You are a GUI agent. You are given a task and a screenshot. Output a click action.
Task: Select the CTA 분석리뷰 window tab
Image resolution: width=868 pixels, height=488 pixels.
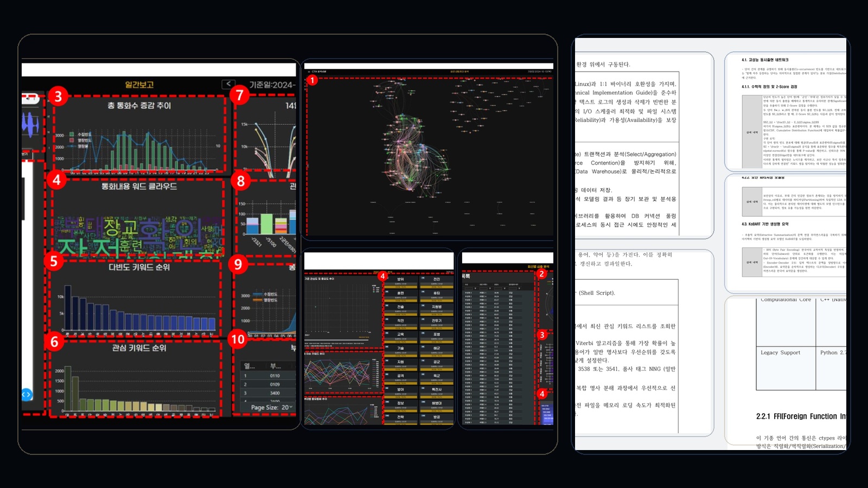pos(320,72)
